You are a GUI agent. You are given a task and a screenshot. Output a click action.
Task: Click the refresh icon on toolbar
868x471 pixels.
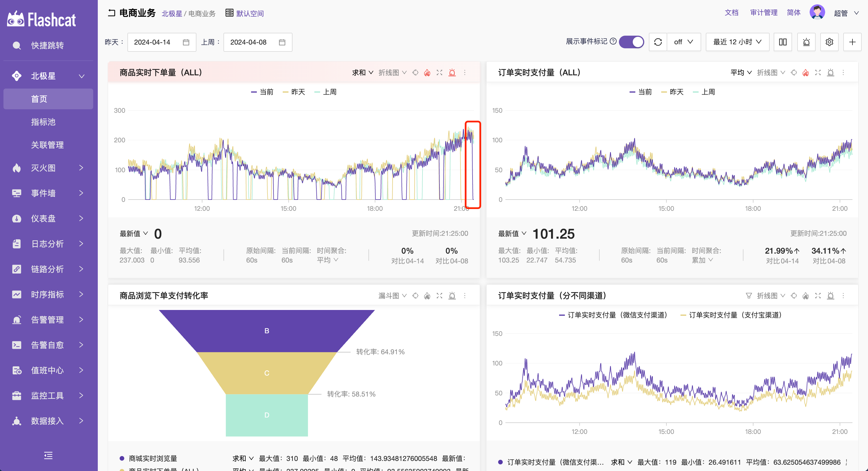point(658,41)
